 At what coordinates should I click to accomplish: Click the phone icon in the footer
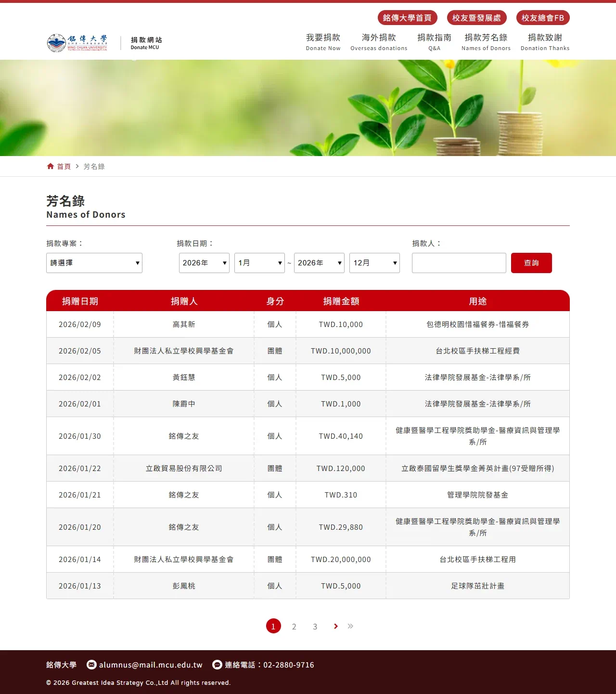[217, 665]
